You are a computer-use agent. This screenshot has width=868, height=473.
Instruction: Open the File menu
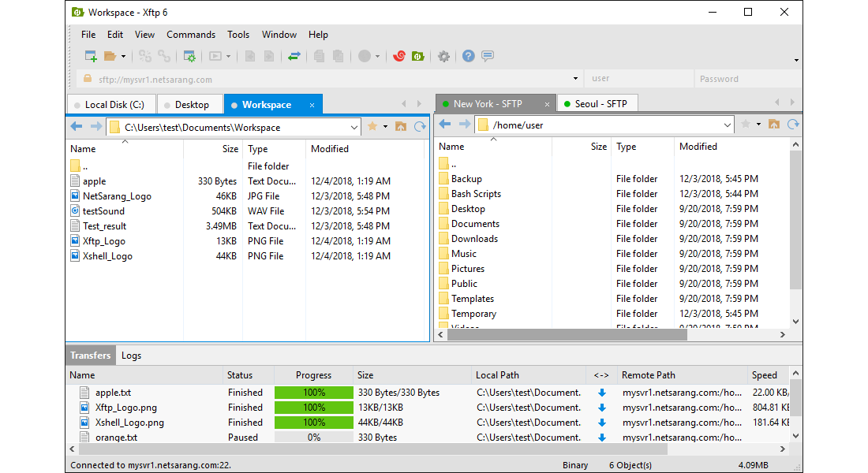click(88, 35)
